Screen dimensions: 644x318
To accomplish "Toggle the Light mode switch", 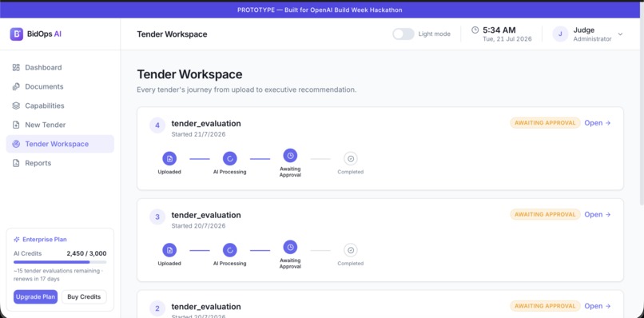I will pos(403,34).
